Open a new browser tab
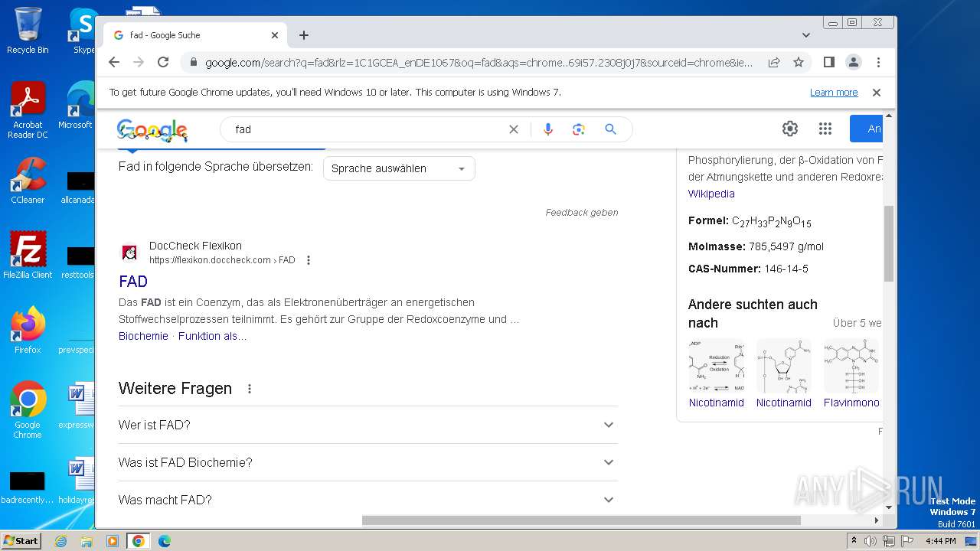The width and height of the screenshot is (980, 551). tap(304, 35)
